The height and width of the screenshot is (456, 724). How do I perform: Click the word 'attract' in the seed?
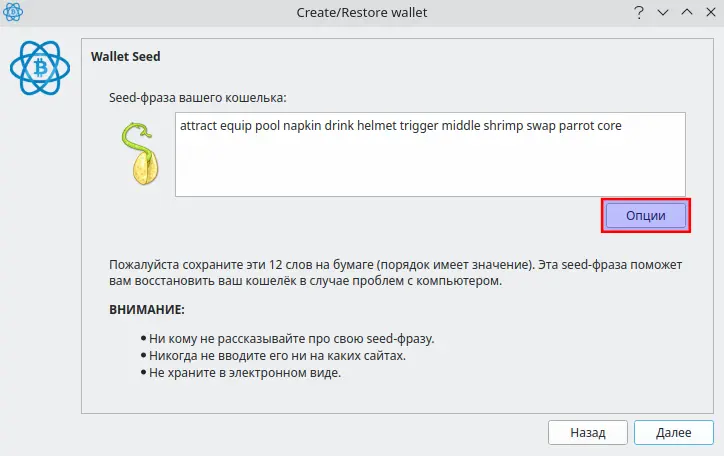tap(199, 126)
